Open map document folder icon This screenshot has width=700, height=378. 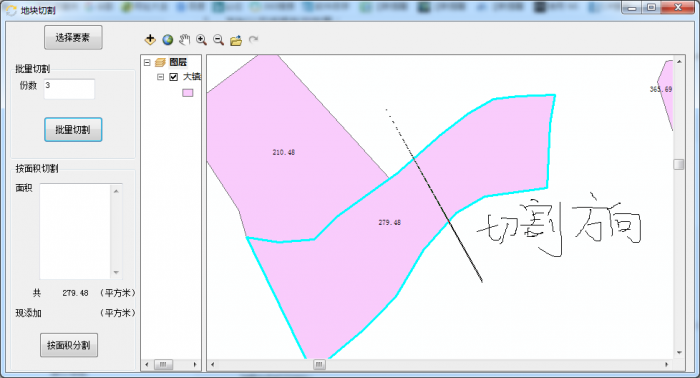236,41
